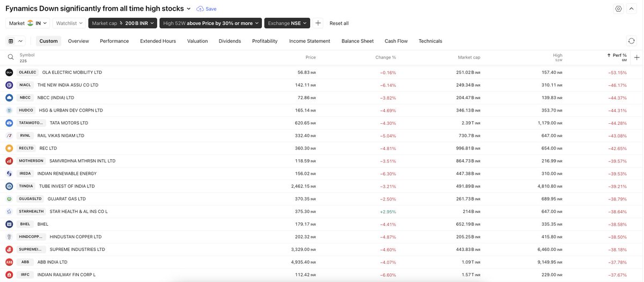
Task: Click the GUJGASLTD company logo
Action: click(x=9, y=198)
